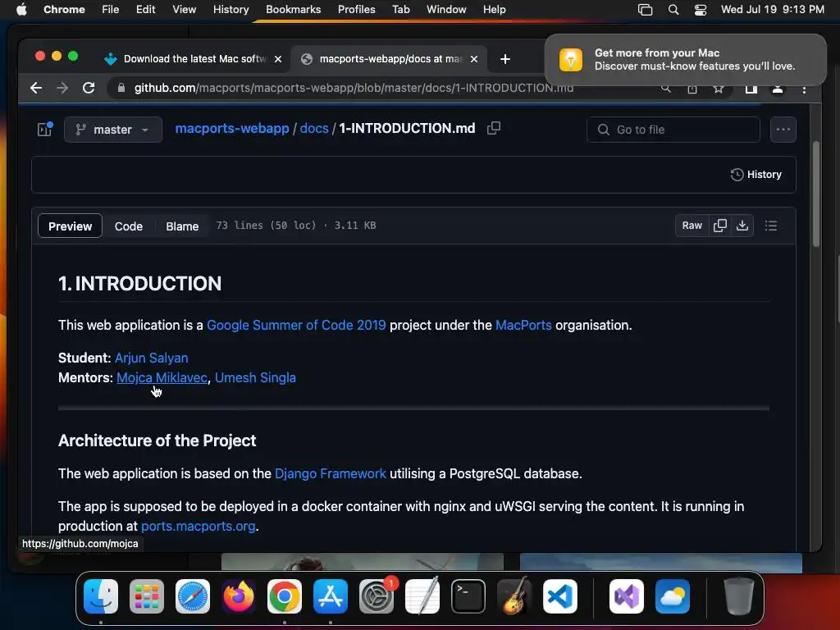Open the file History
The width and height of the screenshot is (840, 630).
tap(756, 175)
